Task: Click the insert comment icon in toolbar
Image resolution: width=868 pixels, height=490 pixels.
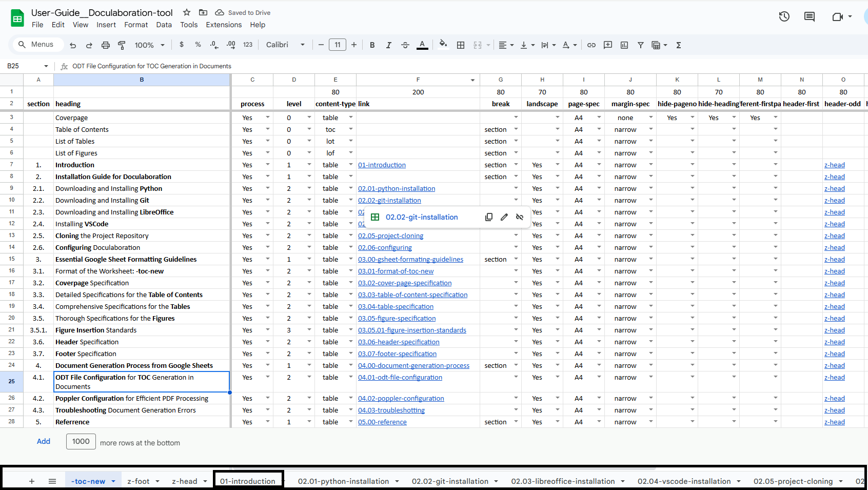Action: (x=608, y=45)
